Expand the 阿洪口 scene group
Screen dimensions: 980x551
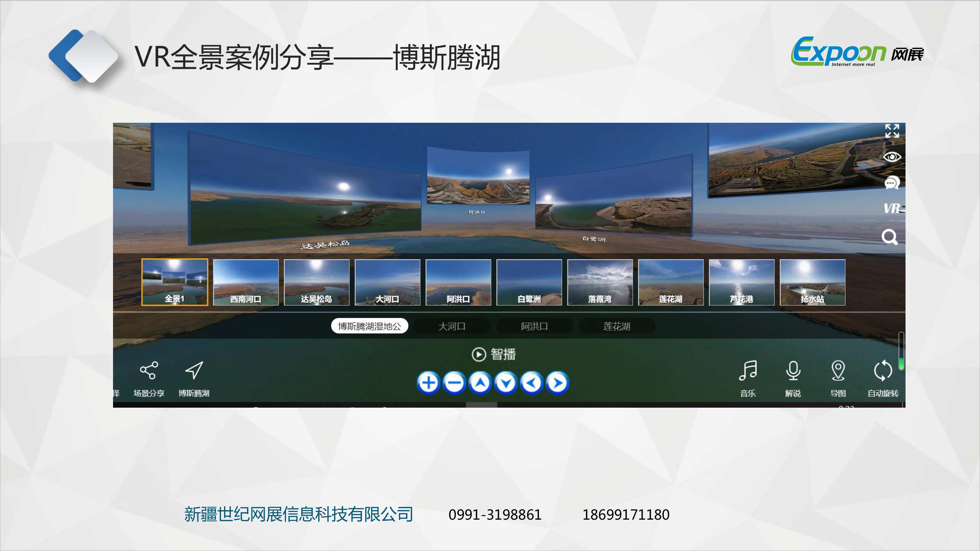(534, 326)
